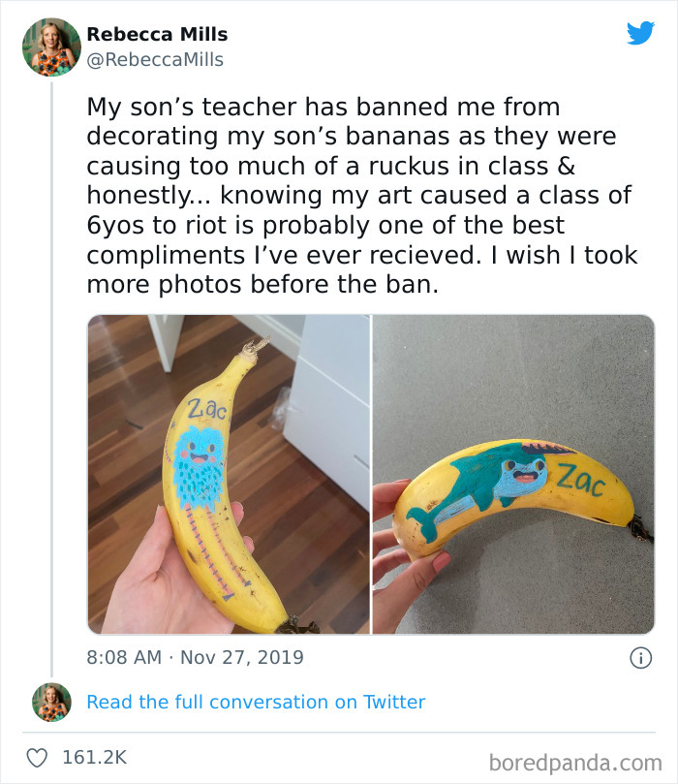Open the left banana photo thumbnail
Image resolution: width=678 pixels, height=784 pixels.
click(x=229, y=475)
